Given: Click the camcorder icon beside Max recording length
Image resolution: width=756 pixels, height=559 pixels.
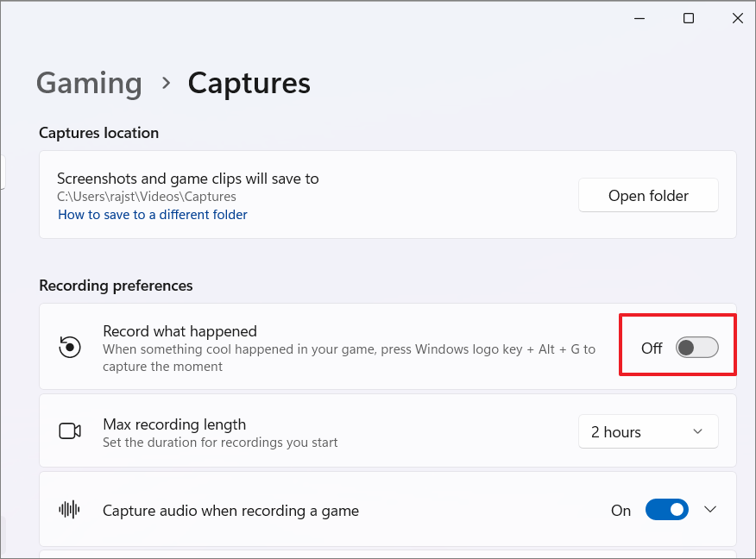Looking at the screenshot, I should 70,430.
